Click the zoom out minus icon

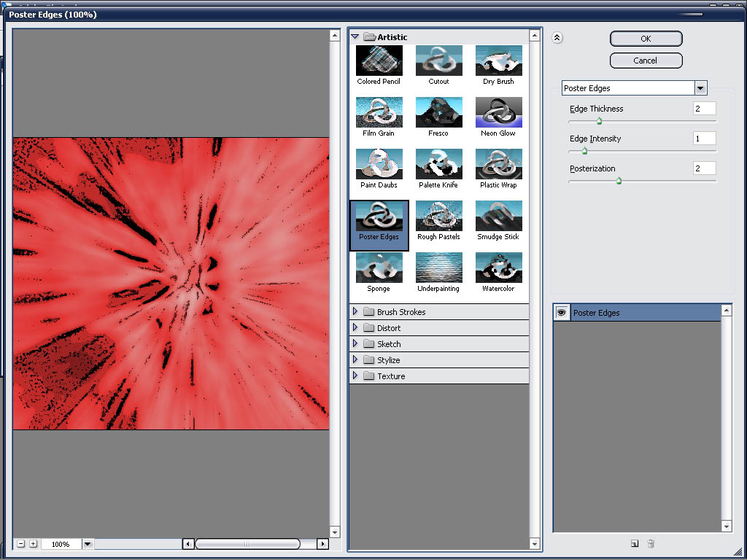[x=21, y=544]
